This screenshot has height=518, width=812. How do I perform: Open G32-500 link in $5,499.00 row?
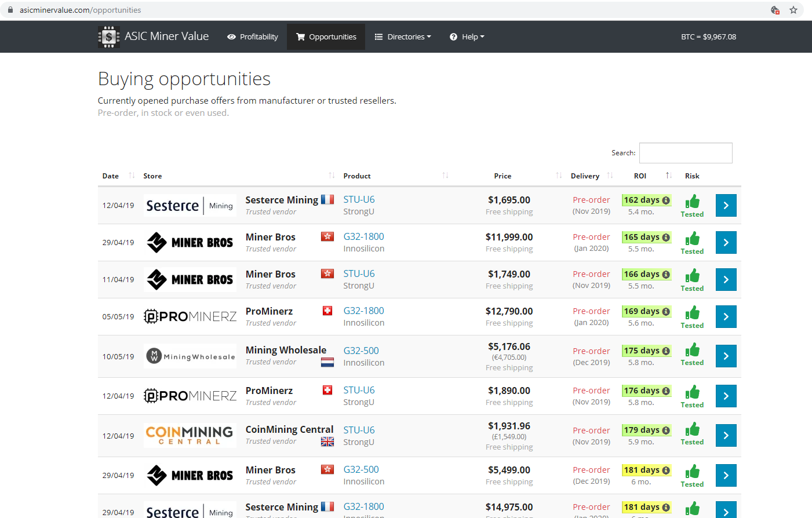point(361,469)
